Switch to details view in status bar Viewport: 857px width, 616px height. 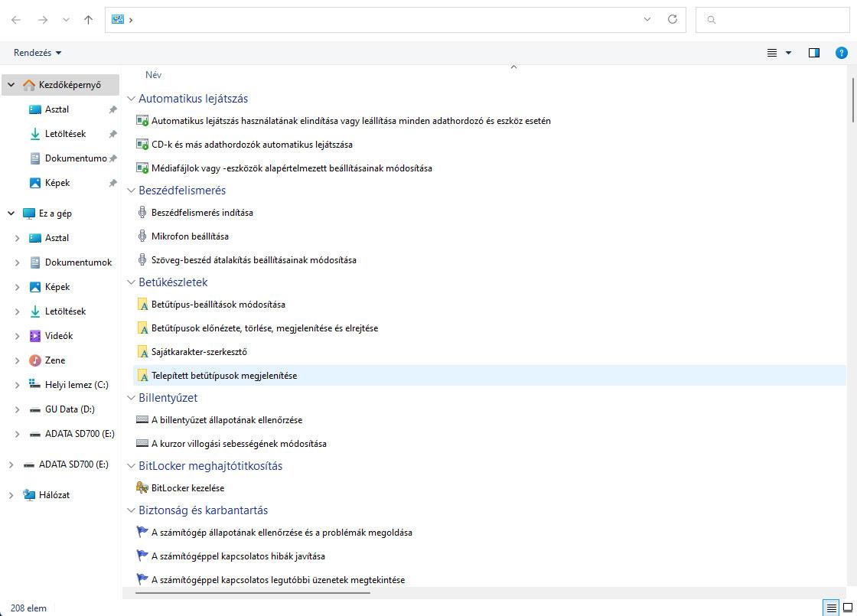831,608
